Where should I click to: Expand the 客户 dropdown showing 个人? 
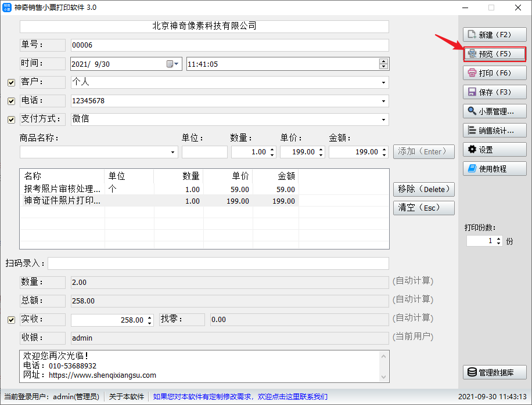coord(383,82)
